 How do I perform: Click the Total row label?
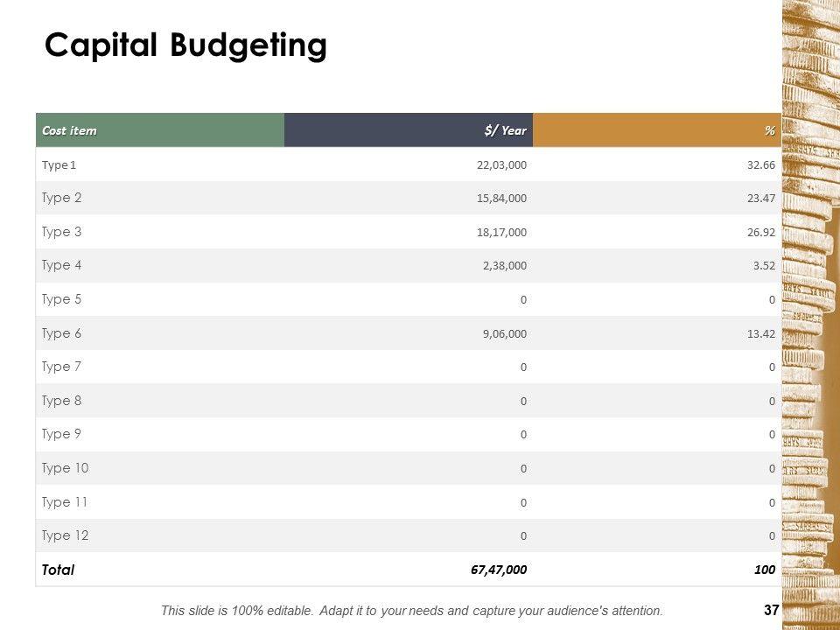58,570
